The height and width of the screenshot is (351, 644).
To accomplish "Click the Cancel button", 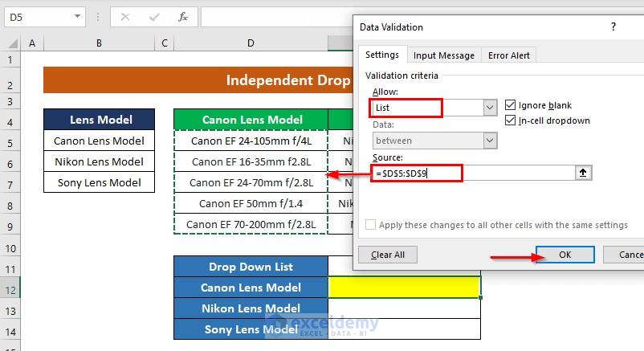I will point(623,255).
